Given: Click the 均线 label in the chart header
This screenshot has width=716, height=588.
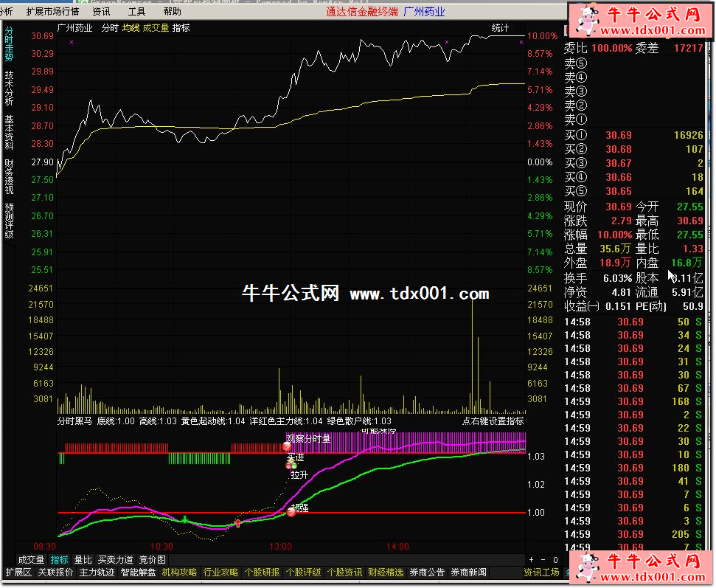Looking at the screenshot, I should [131, 28].
